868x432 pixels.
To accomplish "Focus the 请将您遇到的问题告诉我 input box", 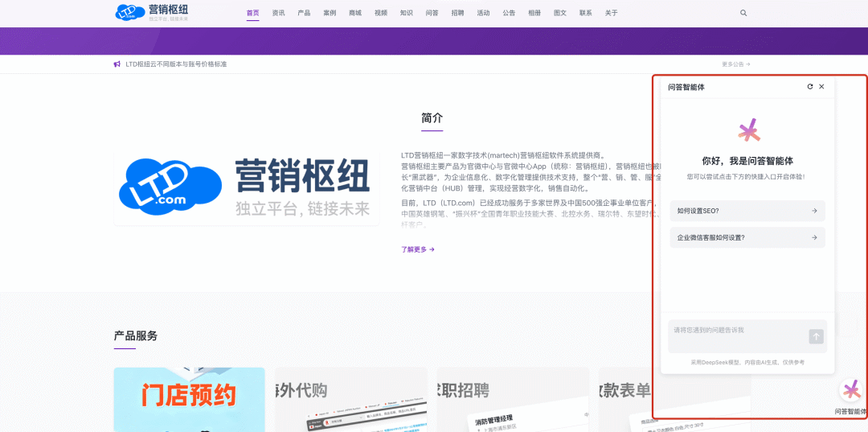I will 735,335.
